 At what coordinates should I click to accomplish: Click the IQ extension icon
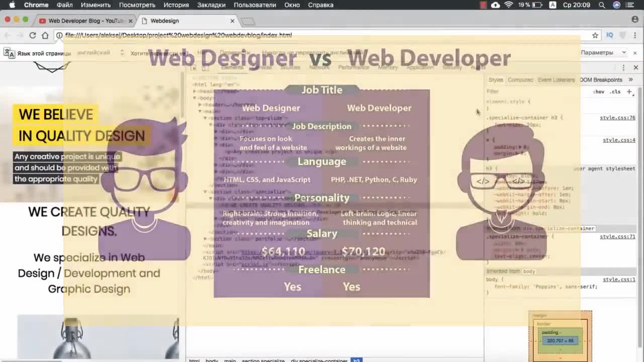click(x=610, y=35)
